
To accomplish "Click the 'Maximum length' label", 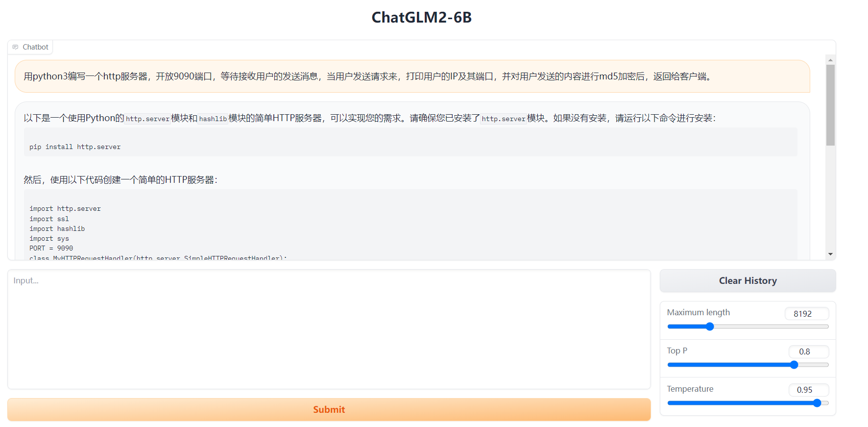I will [x=698, y=312].
